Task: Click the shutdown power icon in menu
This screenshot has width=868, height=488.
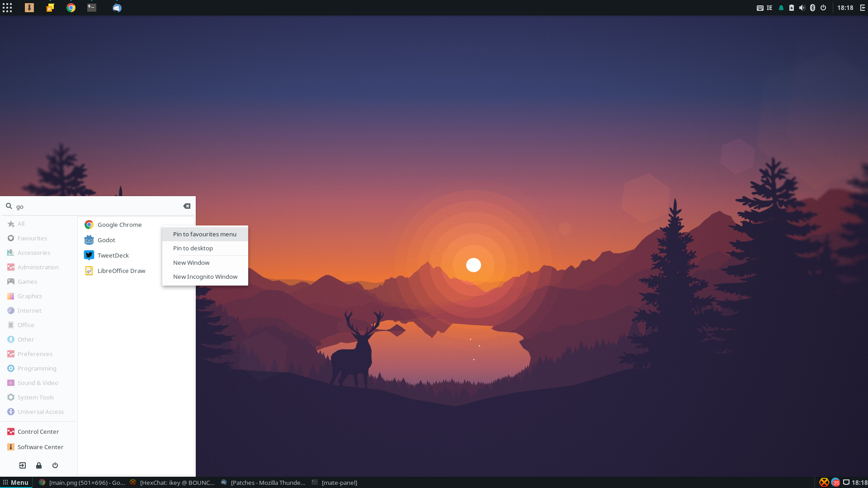Action: pyautogui.click(x=55, y=465)
